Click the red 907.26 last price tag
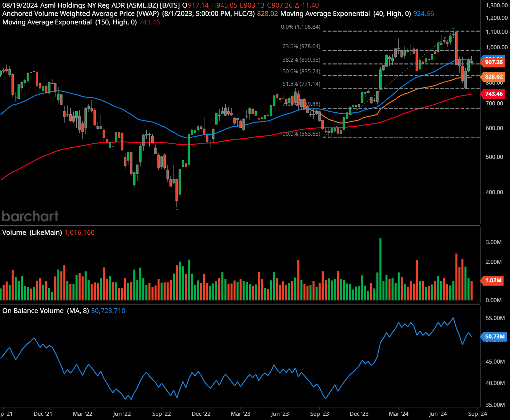Screen dimensions: 510x420 point(493,62)
